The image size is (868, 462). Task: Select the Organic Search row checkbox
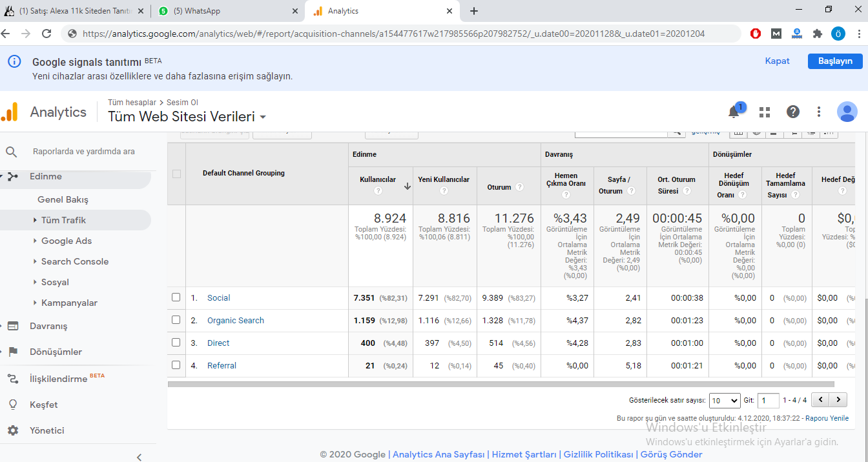coord(176,320)
